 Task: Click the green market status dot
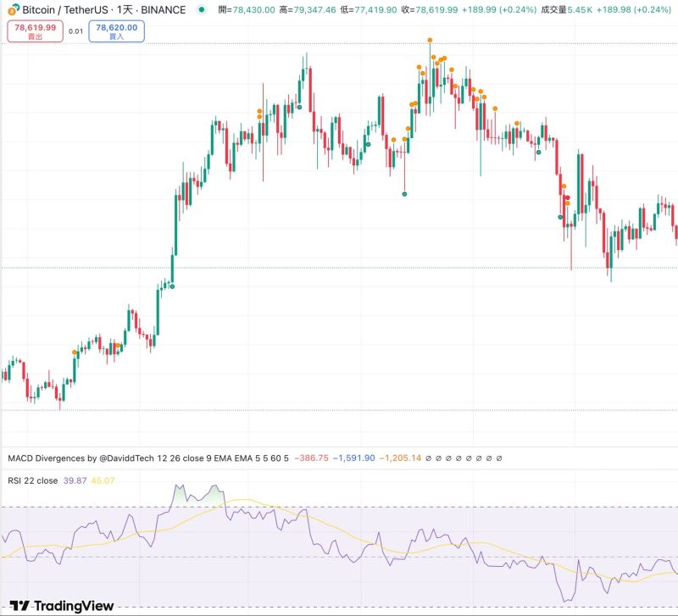[200, 9]
